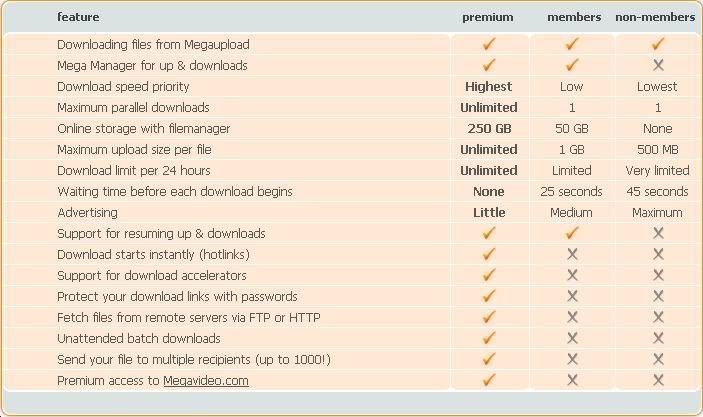
Task: Click the 45 seconds waiting time value
Action: pos(658,191)
